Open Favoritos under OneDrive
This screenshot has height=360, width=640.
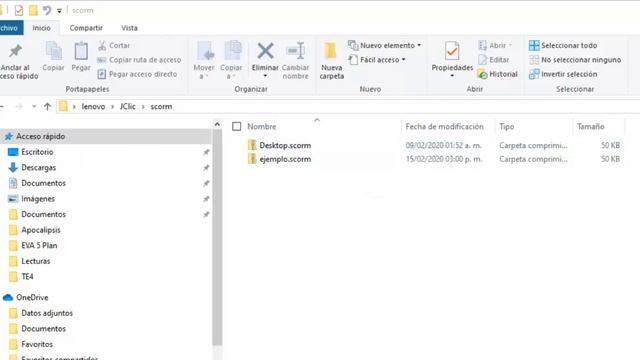click(x=37, y=344)
